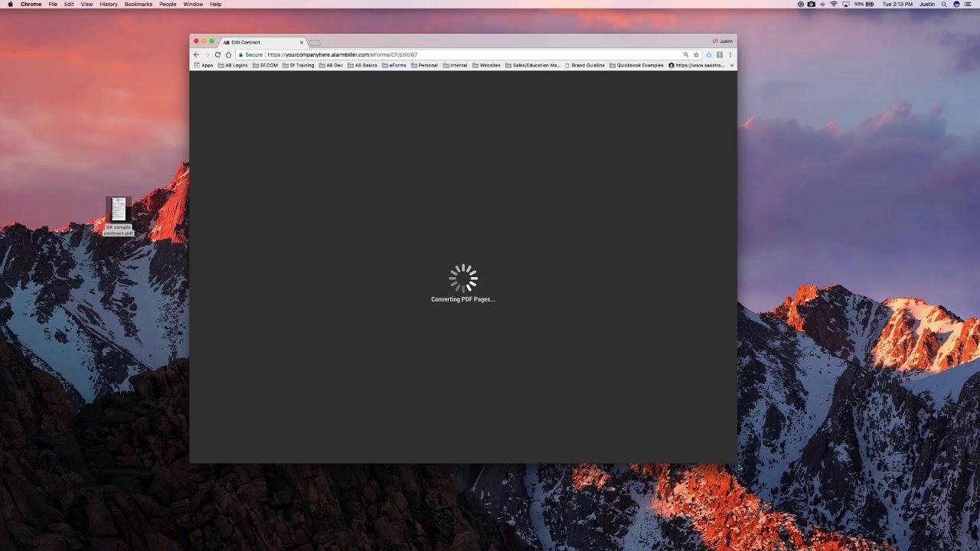Open Notification Center list icon

968,4
